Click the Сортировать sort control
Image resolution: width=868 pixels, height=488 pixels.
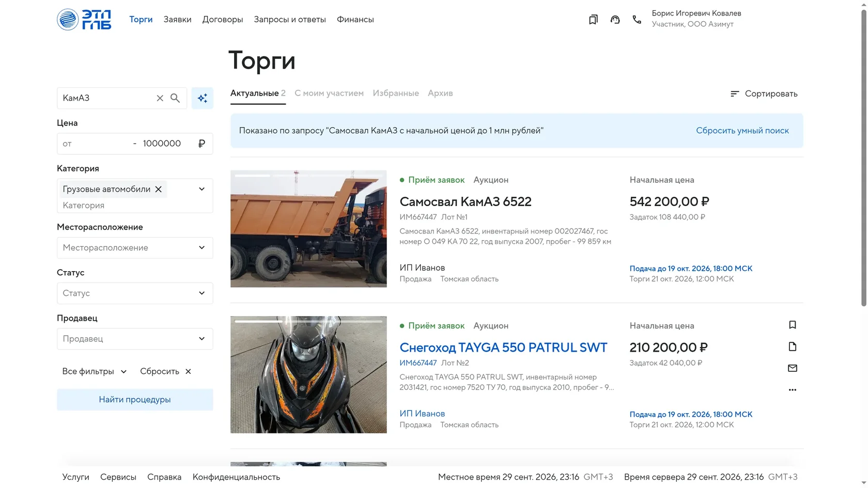tap(764, 93)
